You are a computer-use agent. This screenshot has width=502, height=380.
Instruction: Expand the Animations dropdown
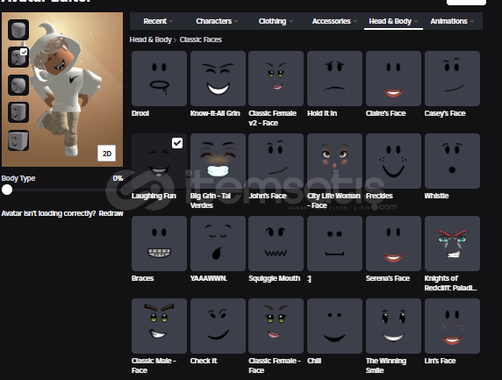(452, 21)
